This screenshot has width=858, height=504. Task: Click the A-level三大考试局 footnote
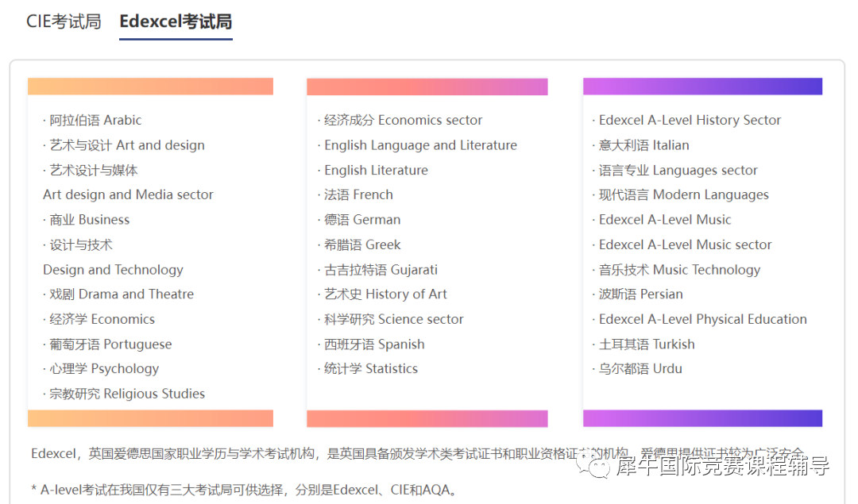point(244,490)
